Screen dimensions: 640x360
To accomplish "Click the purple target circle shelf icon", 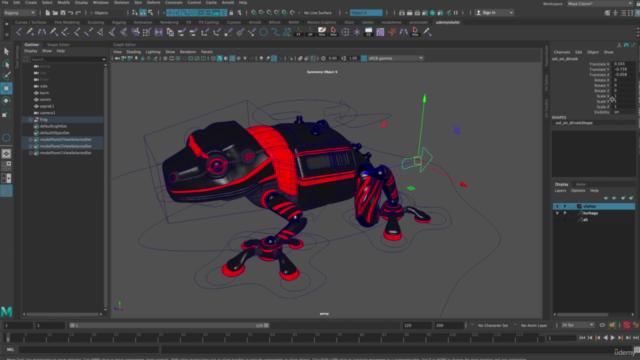I will [x=345, y=32].
